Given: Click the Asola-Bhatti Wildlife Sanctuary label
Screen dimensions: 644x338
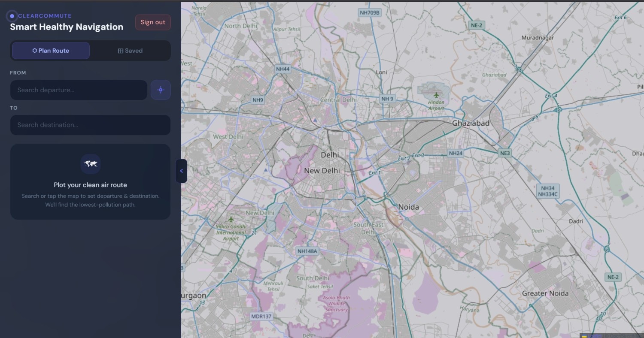Looking at the screenshot, I should 336,304.
